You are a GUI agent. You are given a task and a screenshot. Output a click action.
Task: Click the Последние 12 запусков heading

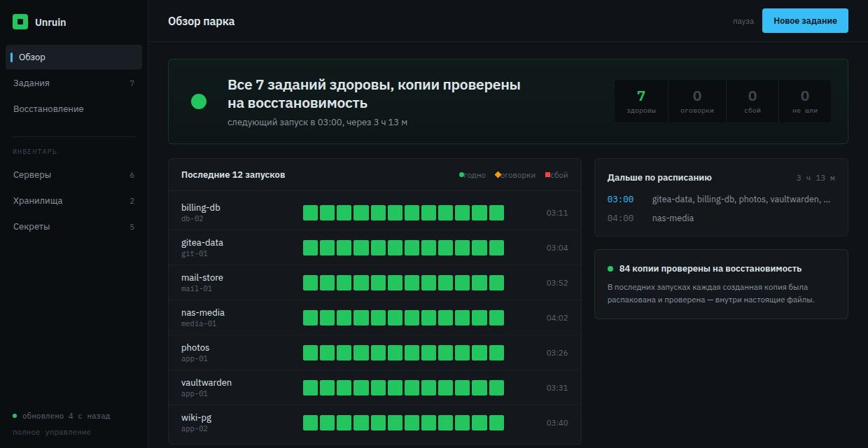point(233,175)
